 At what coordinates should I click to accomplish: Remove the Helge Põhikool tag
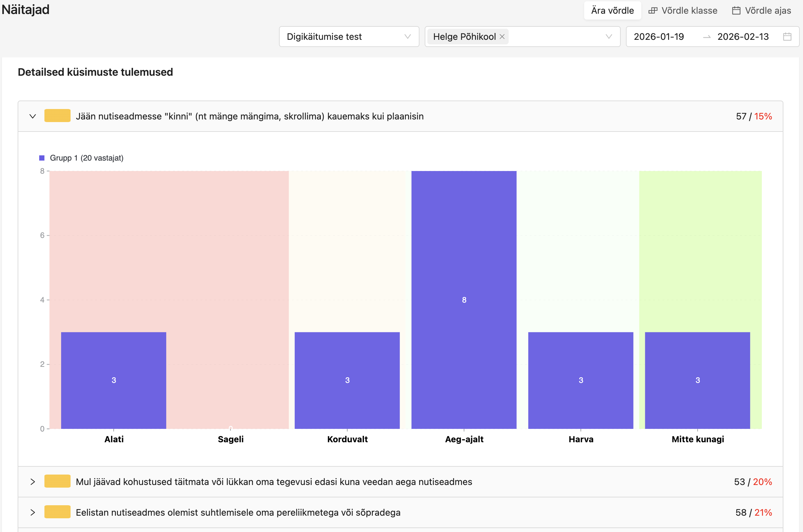(x=502, y=37)
